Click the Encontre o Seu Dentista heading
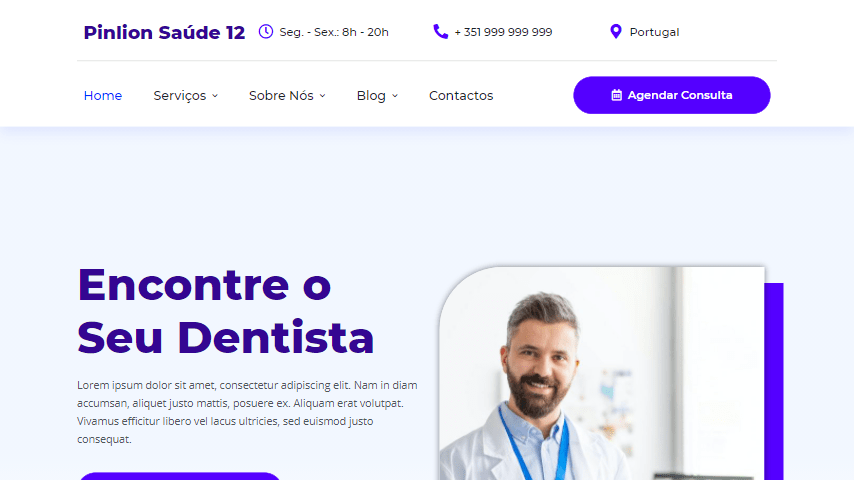This screenshot has height=480, width=854. point(225,311)
